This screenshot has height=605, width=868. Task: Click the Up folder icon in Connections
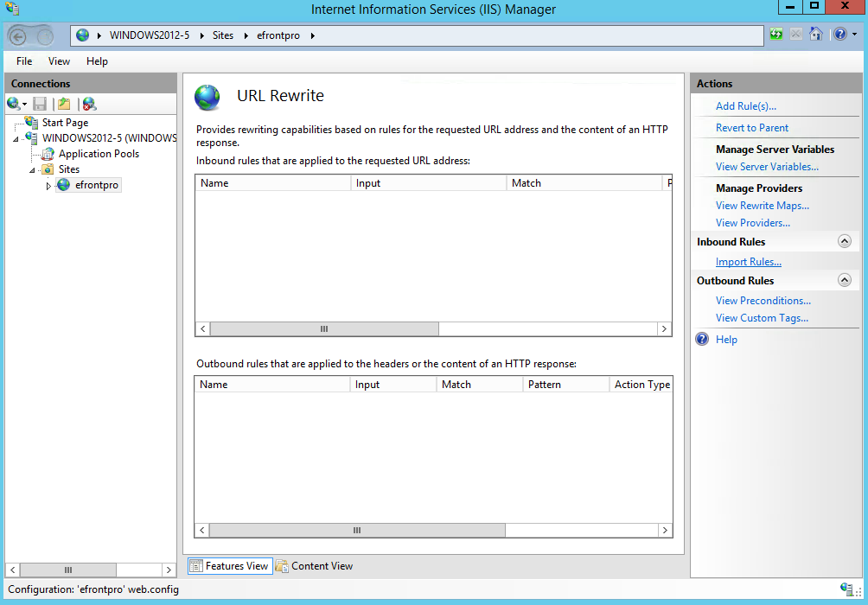[64, 104]
